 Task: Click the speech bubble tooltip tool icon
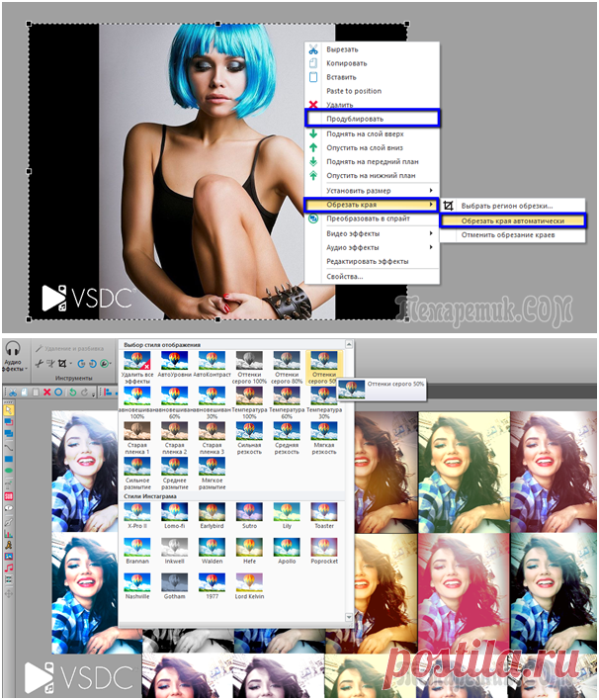[x=9, y=508]
